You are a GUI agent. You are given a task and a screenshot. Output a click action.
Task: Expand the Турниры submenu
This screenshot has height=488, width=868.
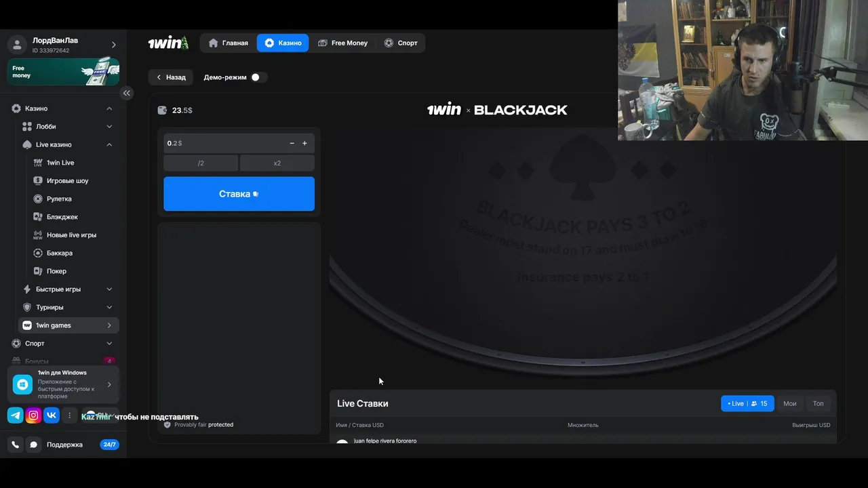pos(109,307)
